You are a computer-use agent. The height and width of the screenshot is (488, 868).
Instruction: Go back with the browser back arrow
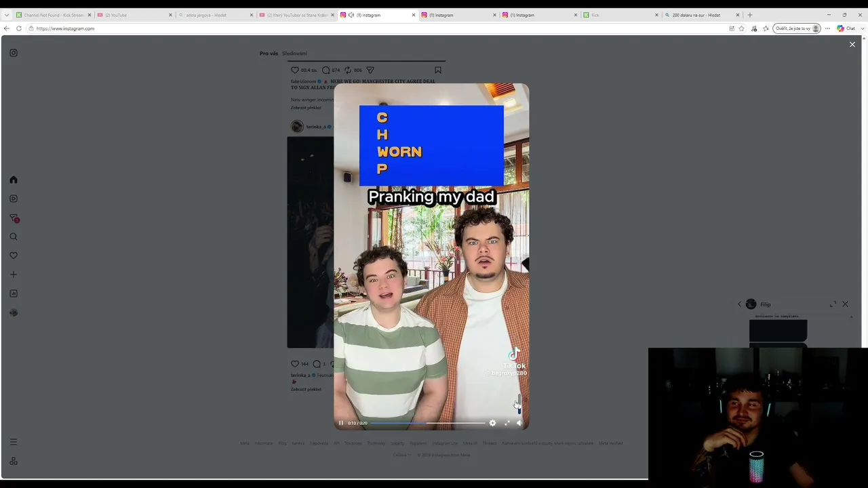(x=7, y=28)
